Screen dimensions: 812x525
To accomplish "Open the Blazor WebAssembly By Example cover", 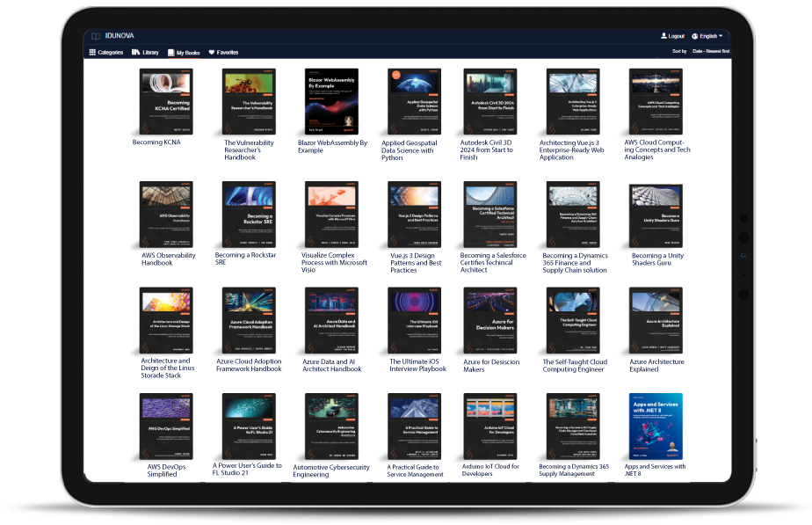I will pos(332,102).
